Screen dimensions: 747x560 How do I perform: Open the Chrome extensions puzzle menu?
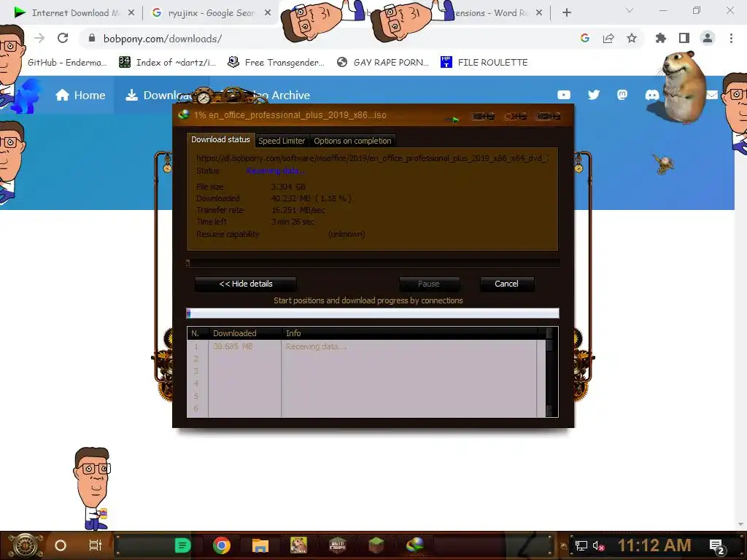pos(660,39)
